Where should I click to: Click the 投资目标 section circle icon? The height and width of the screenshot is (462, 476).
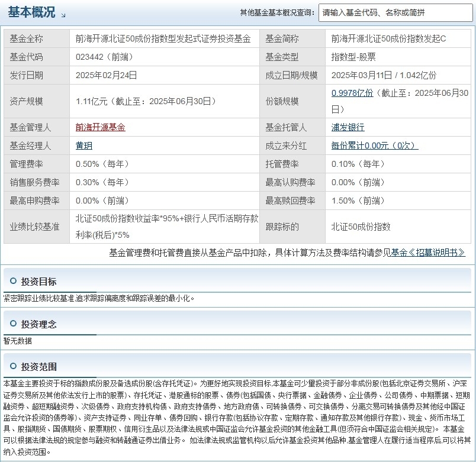[13, 281]
